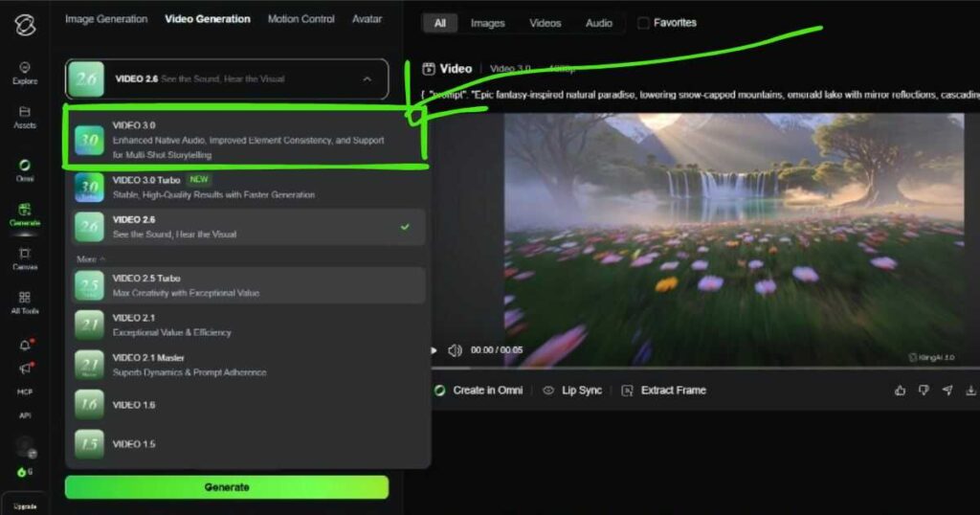Open the flower meadow video preview
The height and width of the screenshot is (515, 980).
click(734, 240)
